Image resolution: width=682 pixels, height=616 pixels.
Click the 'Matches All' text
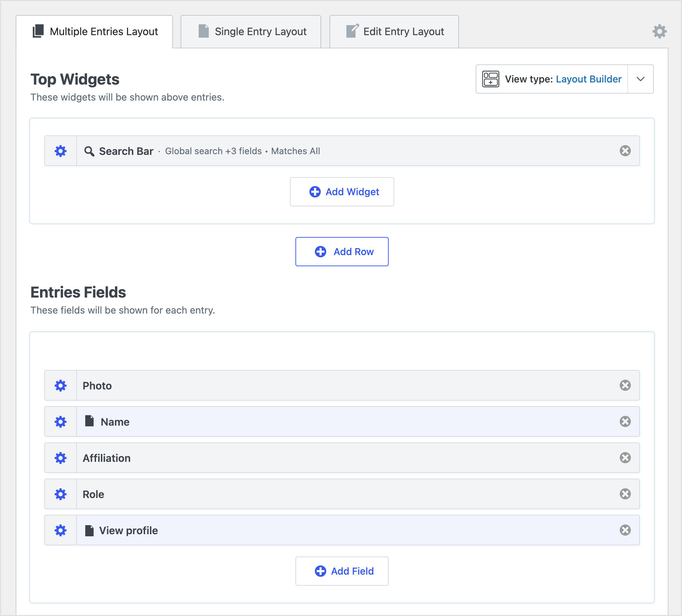[295, 151]
